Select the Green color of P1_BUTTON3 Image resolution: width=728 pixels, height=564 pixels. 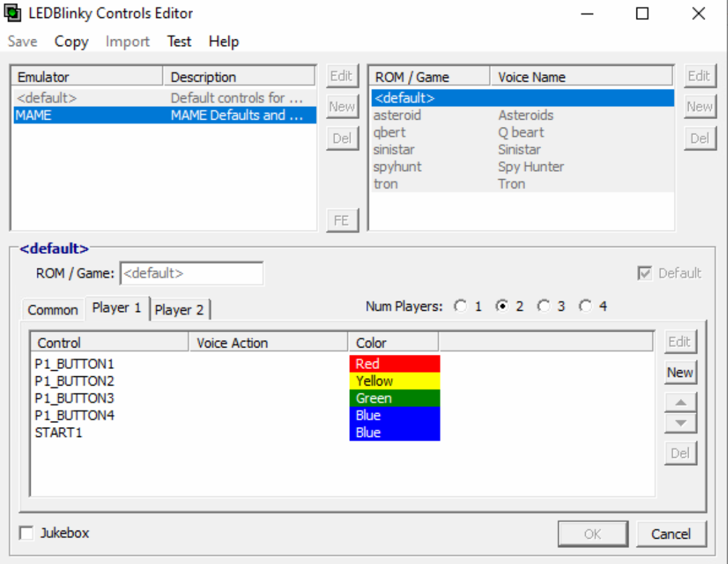[x=395, y=398]
